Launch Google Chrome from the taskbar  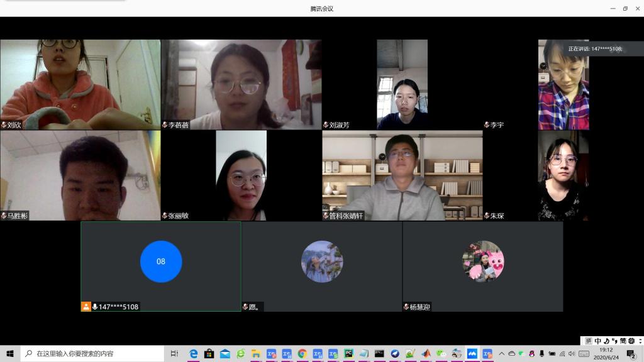[x=302, y=354]
